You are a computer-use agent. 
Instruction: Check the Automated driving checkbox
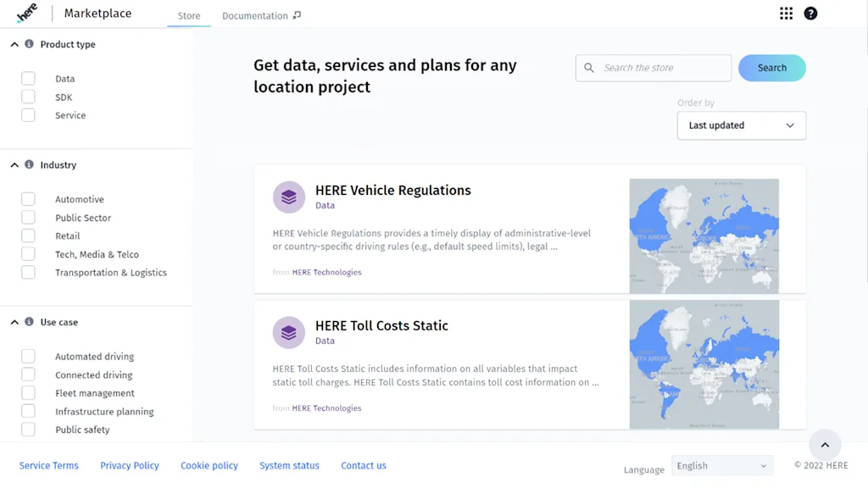pyautogui.click(x=28, y=357)
